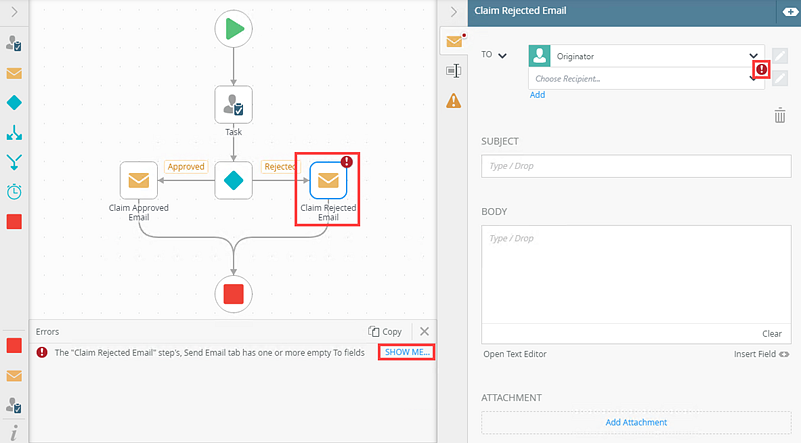The height and width of the screenshot is (443, 801).
Task: Toggle the panel header expand button
Action: [x=790, y=12]
